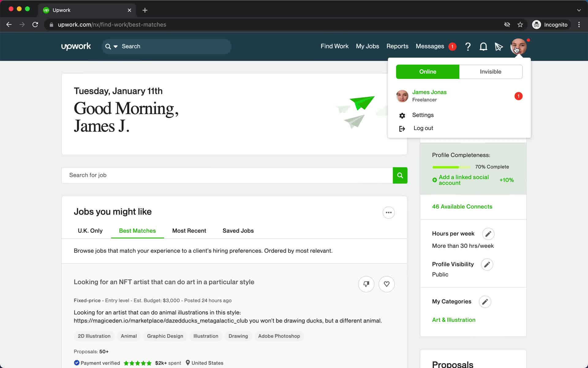Click Settings in profile dropdown menu
The width and height of the screenshot is (588, 368).
[x=423, y=114]
